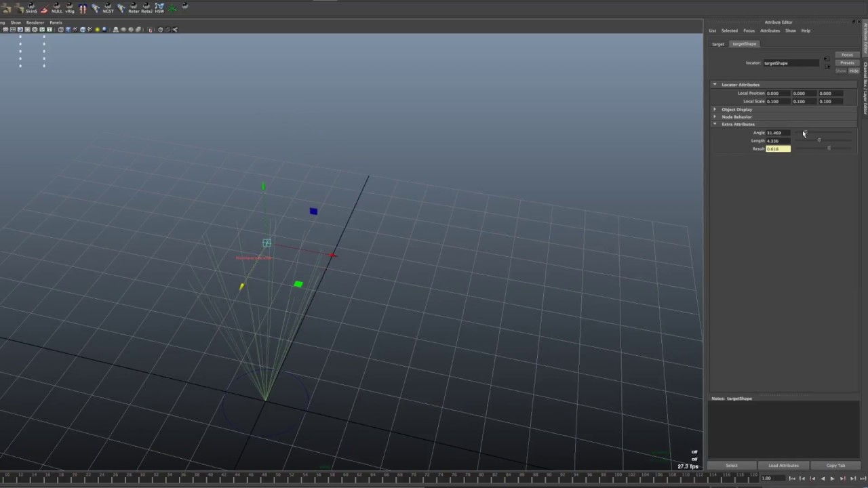
Task: Click the Hide button
Action: (854, 71)
